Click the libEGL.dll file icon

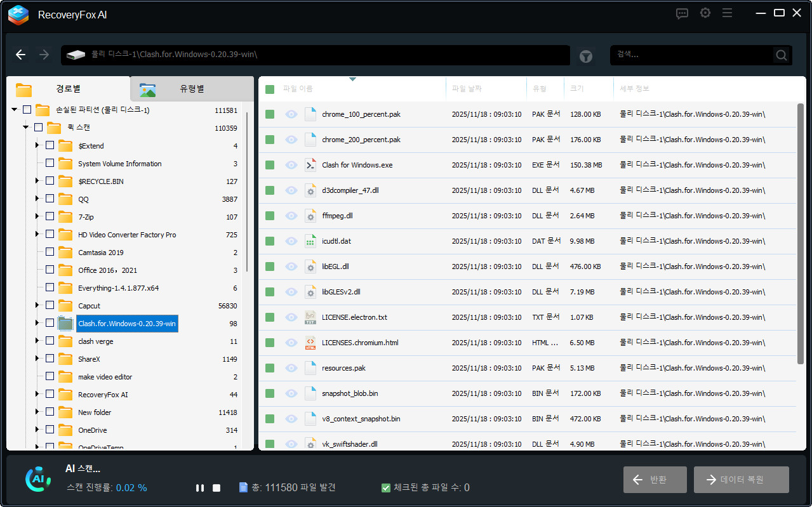(310, 267)
